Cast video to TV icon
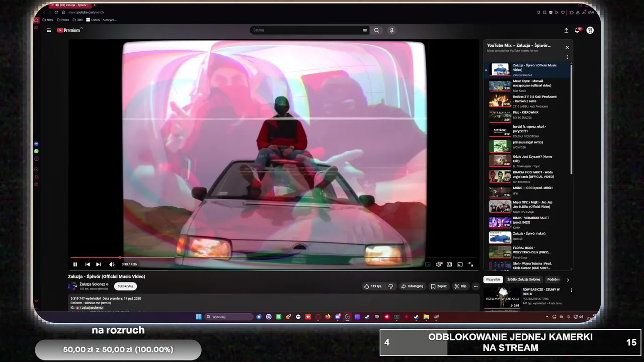644x362 pixels. [x=460, y=264]
